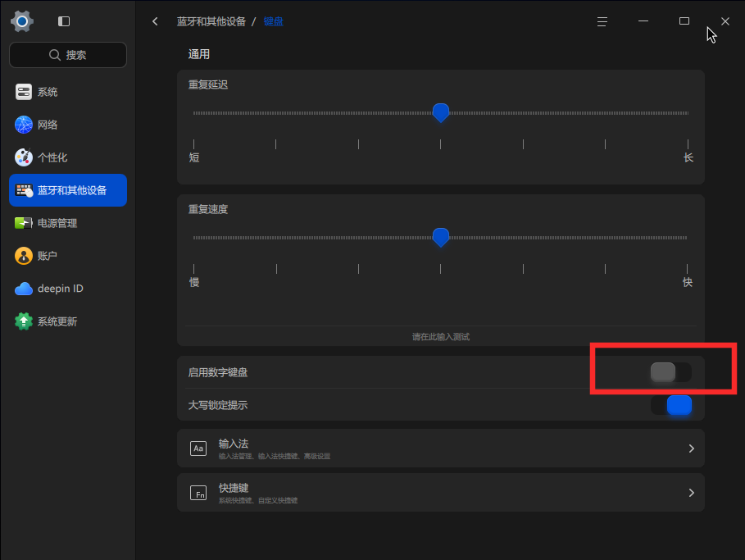Click the 键盘 breadcrumb link
The image size is (745, 560).
[273, 21]
